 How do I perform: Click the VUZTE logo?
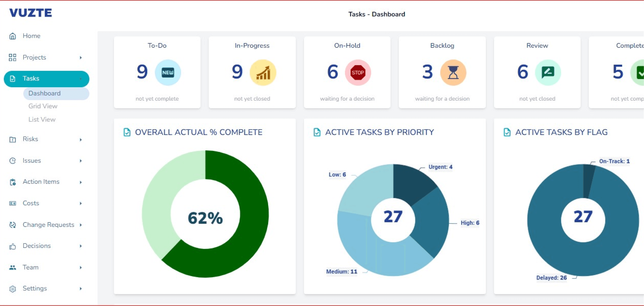[31, 13]
